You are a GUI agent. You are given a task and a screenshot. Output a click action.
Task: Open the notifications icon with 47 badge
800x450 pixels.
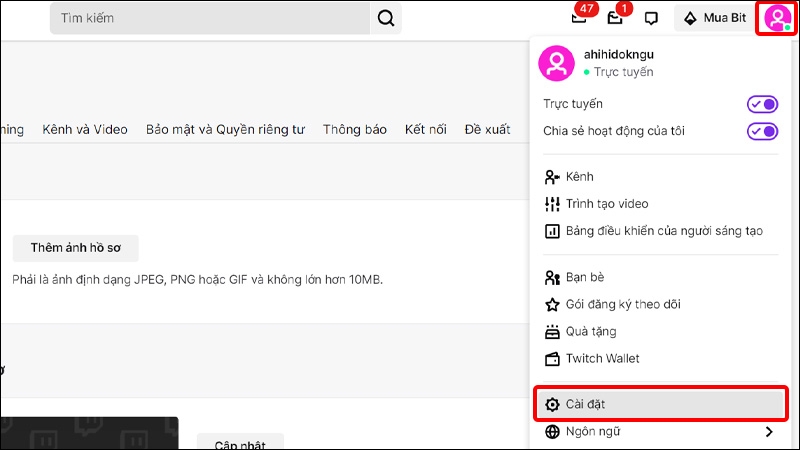pos(579,18)
